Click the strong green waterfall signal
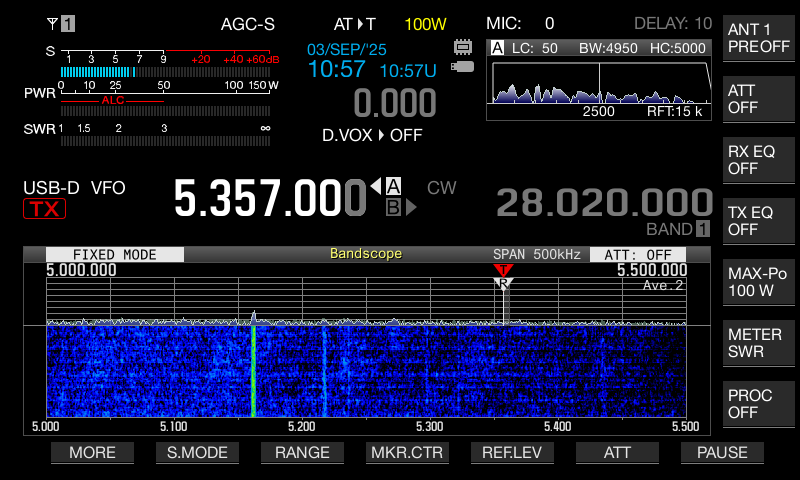The image size is (800, 480). point(253,371)
